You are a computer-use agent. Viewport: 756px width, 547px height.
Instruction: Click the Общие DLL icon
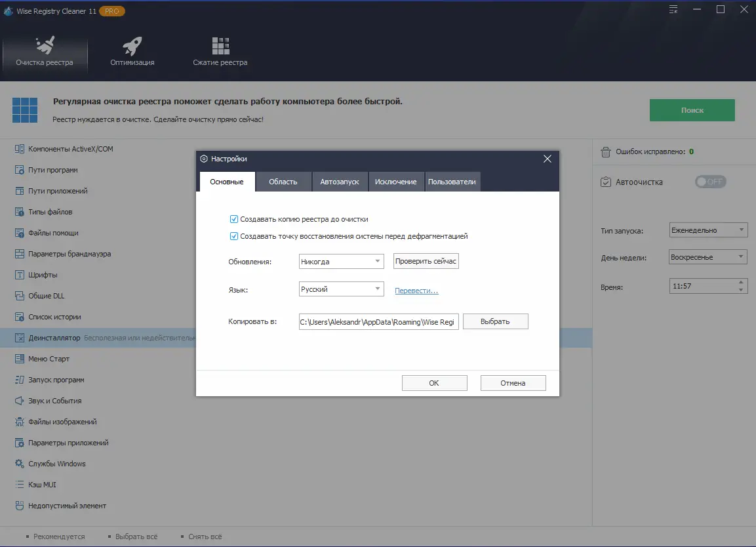point(19,296)
